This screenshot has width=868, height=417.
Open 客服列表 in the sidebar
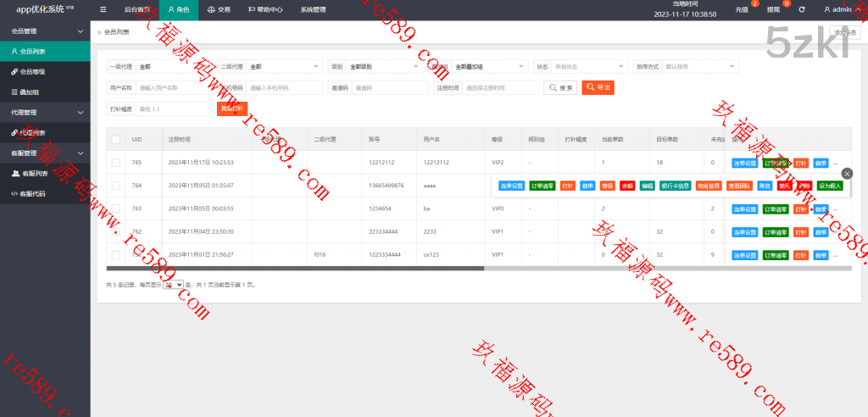tap(34, 173)
